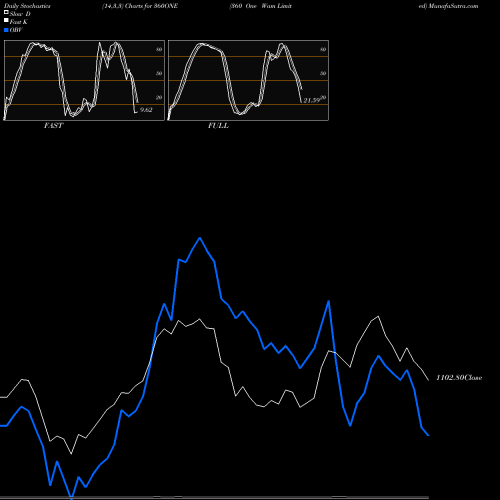Click the end of the white close-price line
Image resolution: width=500 pixels, height=500 pixels.
[x=428, y=380]
